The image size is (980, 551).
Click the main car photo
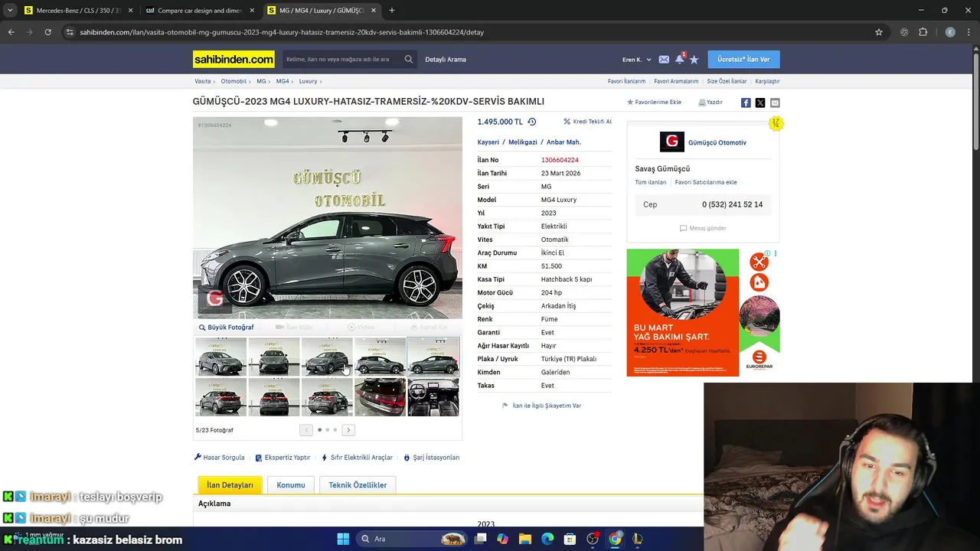[328, 217]
